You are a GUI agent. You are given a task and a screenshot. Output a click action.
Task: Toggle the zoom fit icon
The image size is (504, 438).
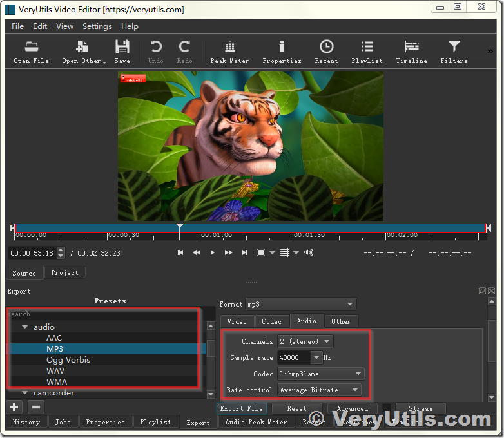click(x=261, y=252)
